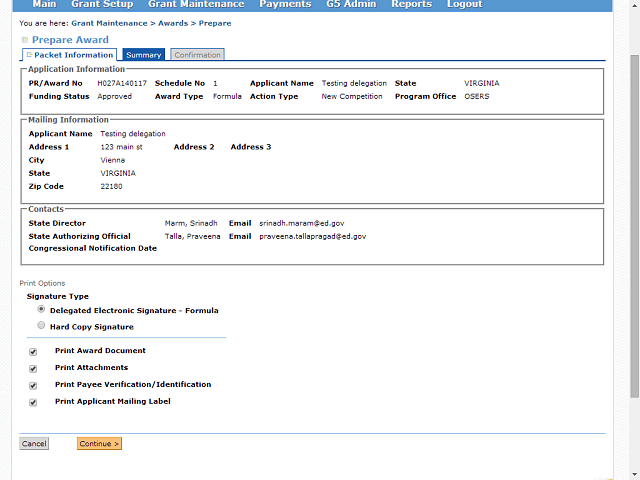Open the Main menu
This screenshot has width=640, height=480.
pyautogui.click(x=44, y=5)
